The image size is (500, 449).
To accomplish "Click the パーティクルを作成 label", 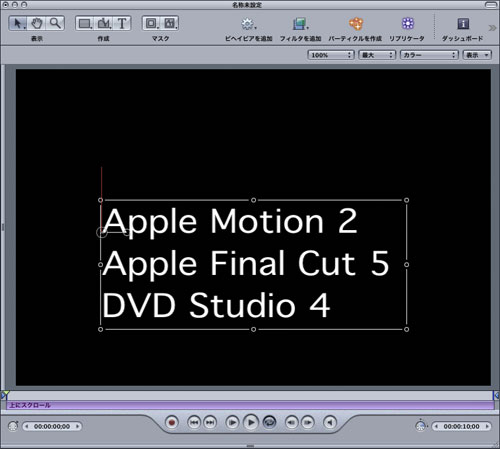I will 355,39.
